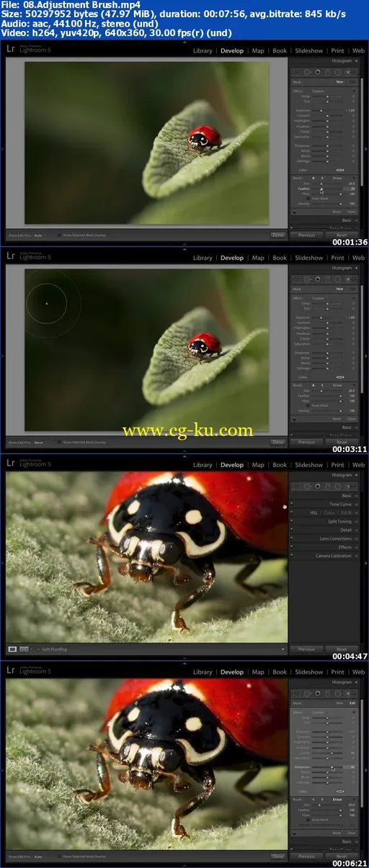Expand Effects panel in 00:04:47 frame

click(356, 548)
